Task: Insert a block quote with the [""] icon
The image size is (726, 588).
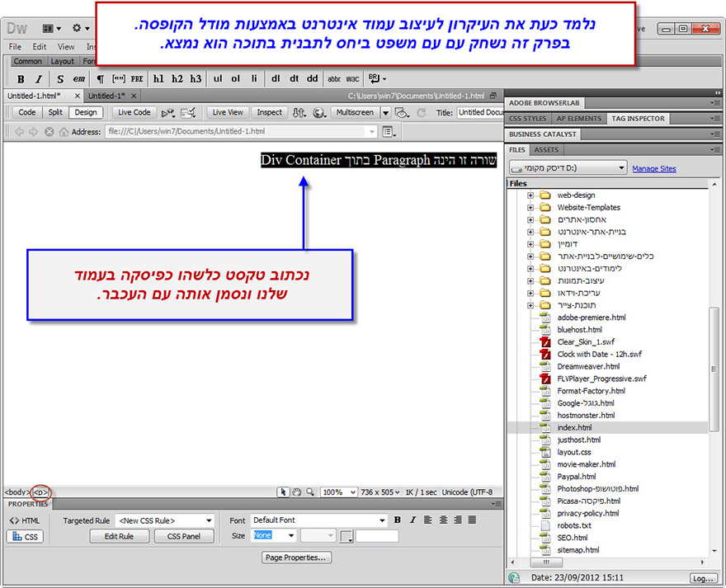Action: pyautogui.click(x=119, y=79)
